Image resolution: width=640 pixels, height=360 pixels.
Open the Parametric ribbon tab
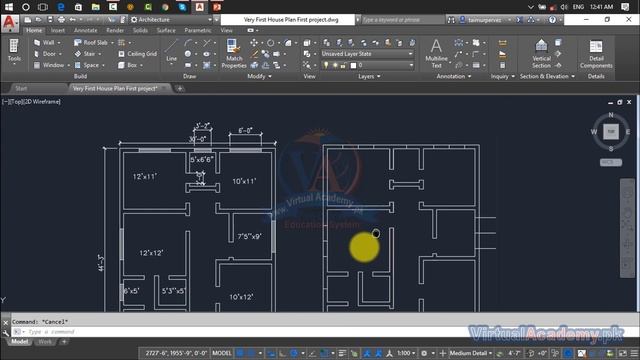[198, 31]
